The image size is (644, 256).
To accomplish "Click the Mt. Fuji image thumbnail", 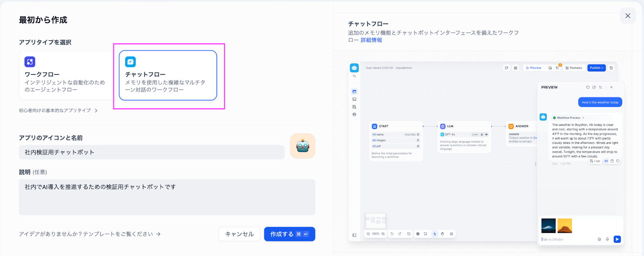I will [x=548, y=226].
